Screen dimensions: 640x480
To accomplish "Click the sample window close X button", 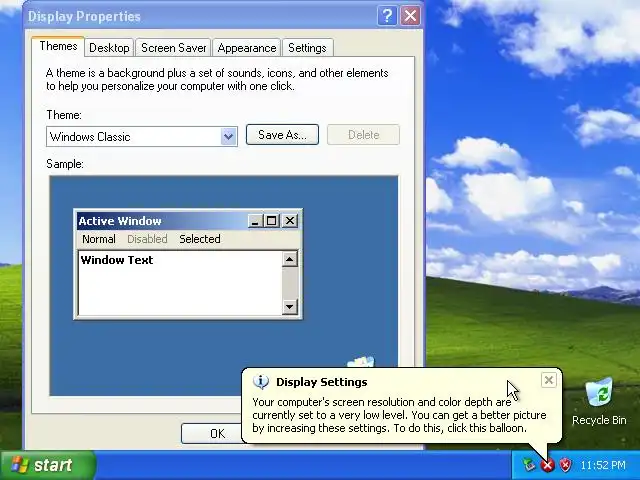I will 290,221.
